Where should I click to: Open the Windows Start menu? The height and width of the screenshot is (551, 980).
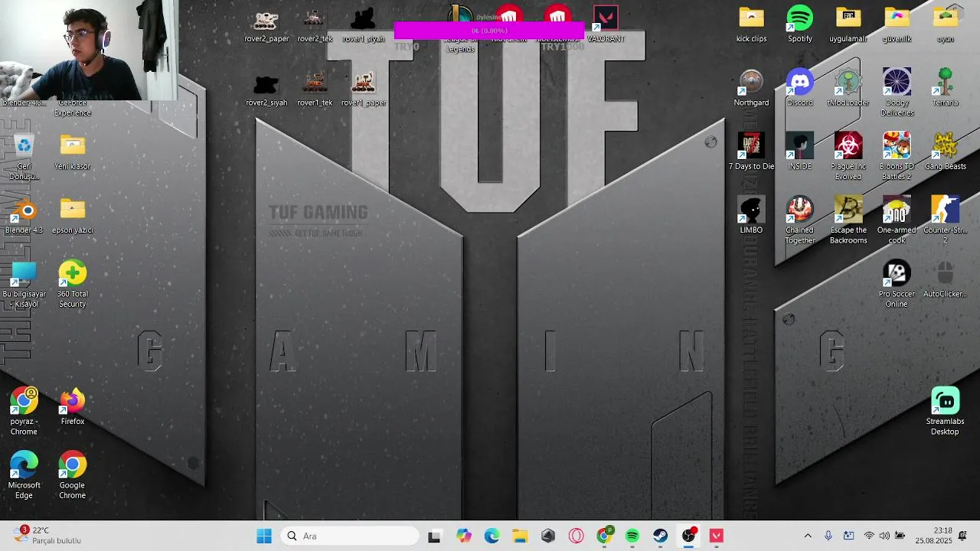[x=264, y=536]
